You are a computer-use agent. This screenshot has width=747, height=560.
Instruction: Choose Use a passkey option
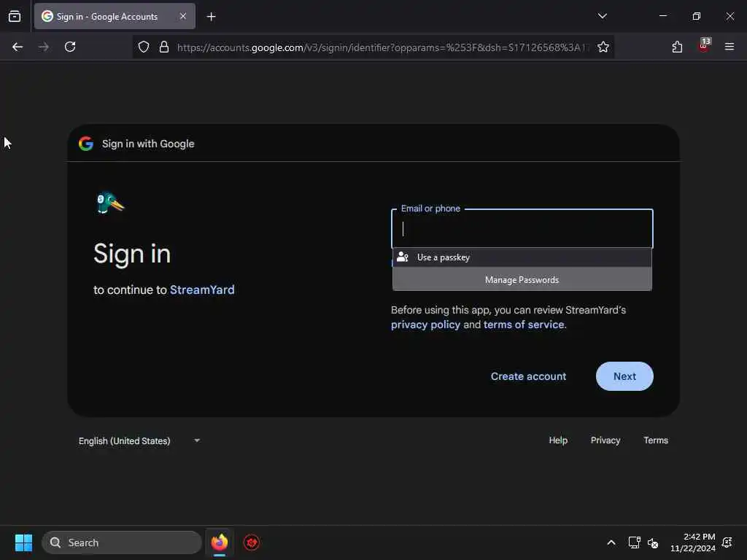pos(522,257)
